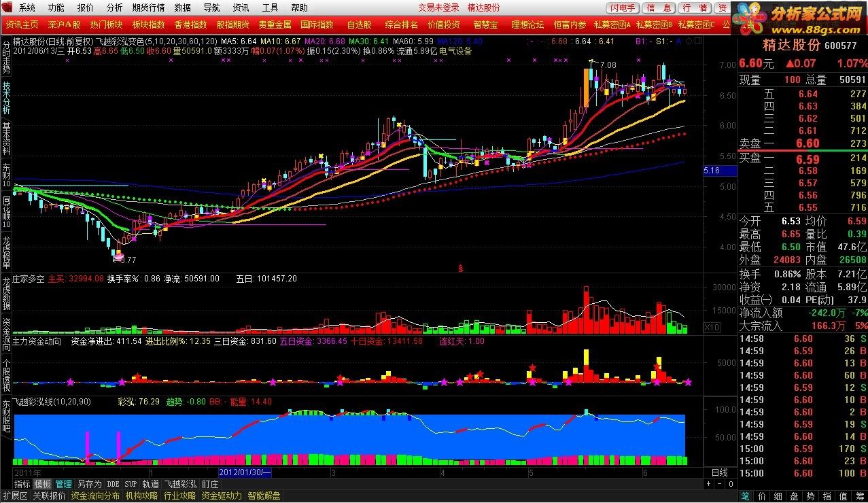Open 资金流向分布 link in bottom bar
The width and height of the screenshot is (868, 503).
[95, 496]
